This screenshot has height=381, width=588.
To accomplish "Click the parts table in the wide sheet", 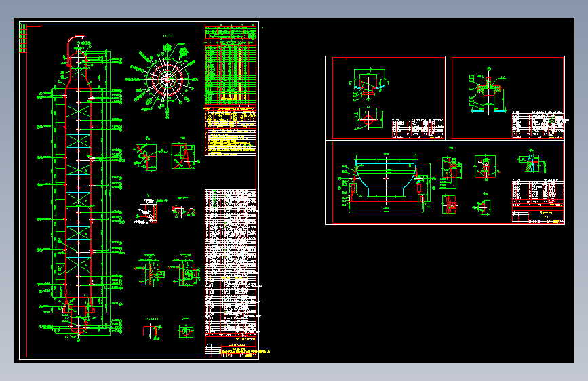I will coord(538,193).
